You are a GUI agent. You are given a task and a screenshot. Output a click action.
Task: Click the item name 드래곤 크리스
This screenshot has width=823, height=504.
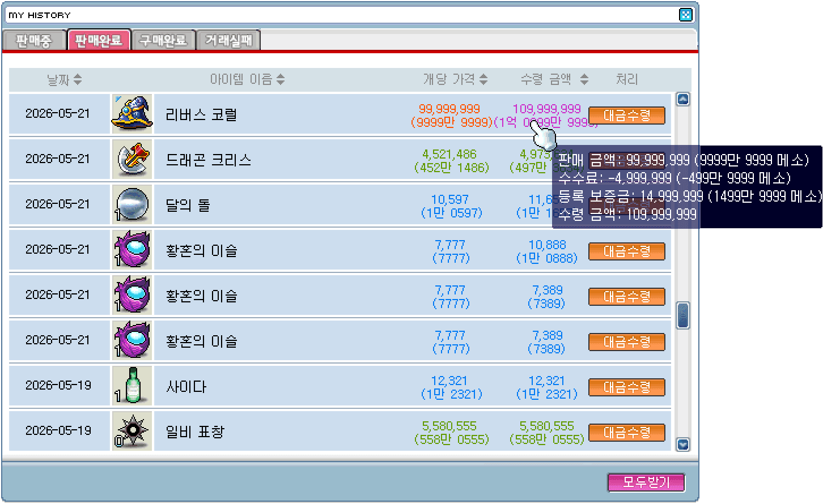point(209,160)
